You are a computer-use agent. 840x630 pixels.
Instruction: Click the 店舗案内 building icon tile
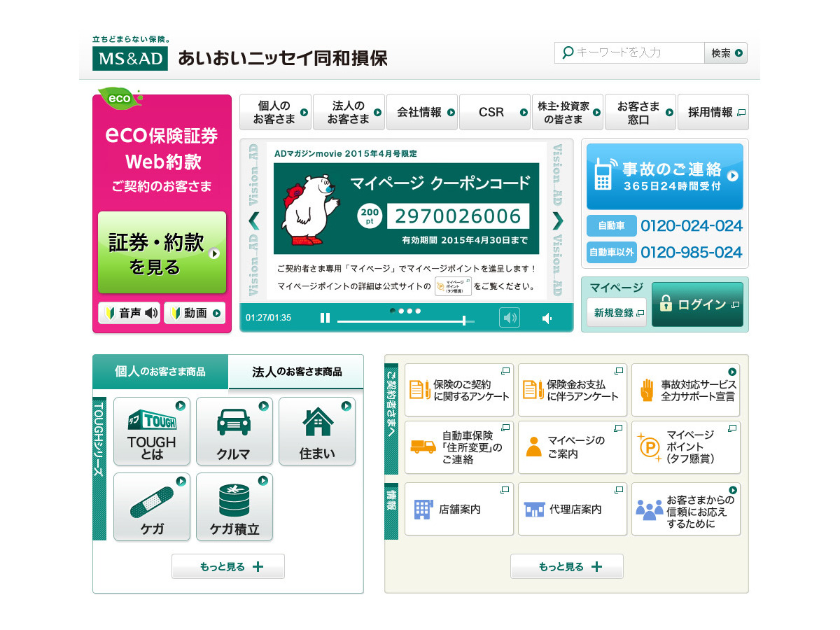tap(458, 509)
